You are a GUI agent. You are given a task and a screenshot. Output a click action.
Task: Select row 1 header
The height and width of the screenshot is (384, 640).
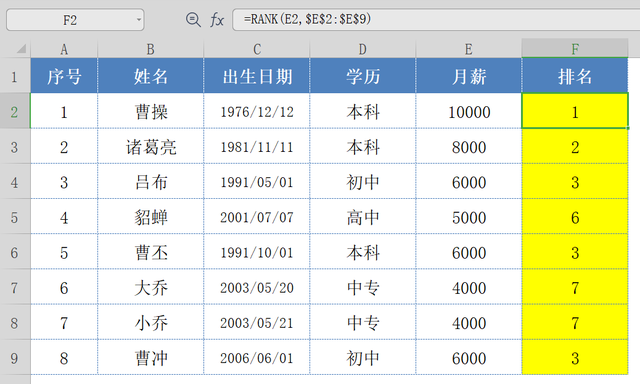click(x=15, y=75)
